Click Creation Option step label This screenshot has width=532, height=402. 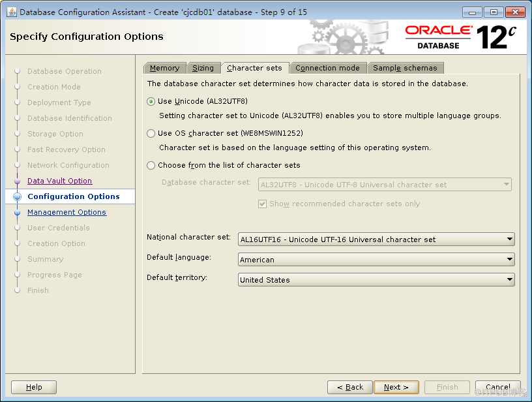(x=56, y=243)
